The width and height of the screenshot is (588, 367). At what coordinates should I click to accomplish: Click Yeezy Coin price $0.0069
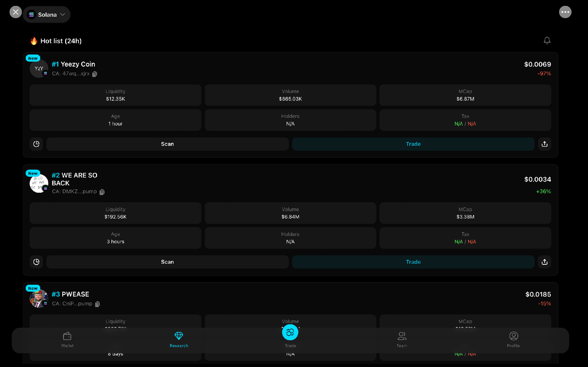[x=538, y=64]
